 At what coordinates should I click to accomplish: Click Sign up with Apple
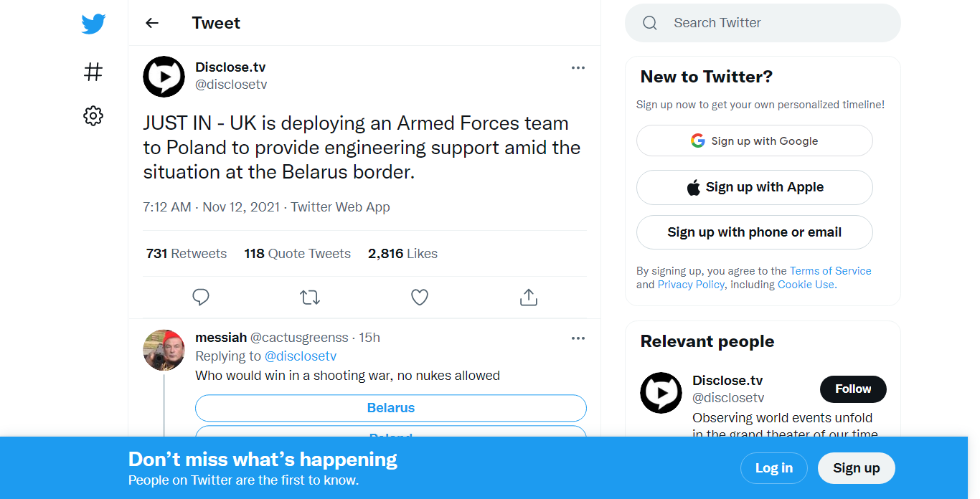(754, 187)
